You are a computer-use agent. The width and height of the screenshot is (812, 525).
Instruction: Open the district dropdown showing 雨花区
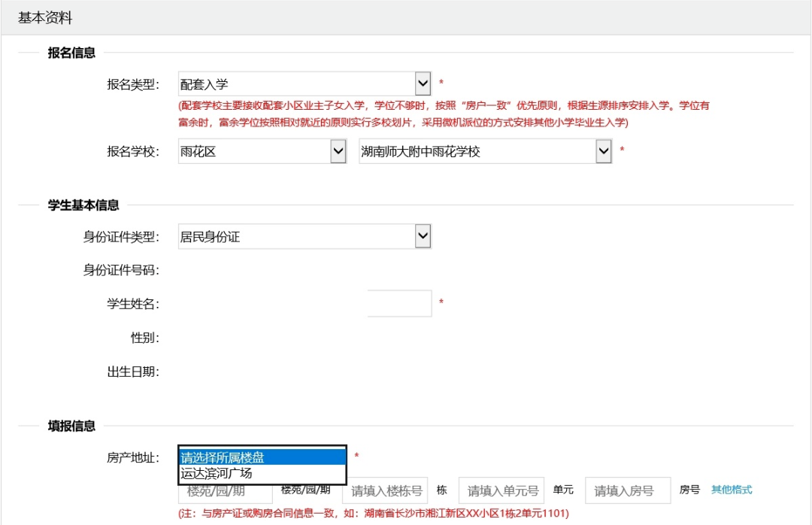point(262,151)
